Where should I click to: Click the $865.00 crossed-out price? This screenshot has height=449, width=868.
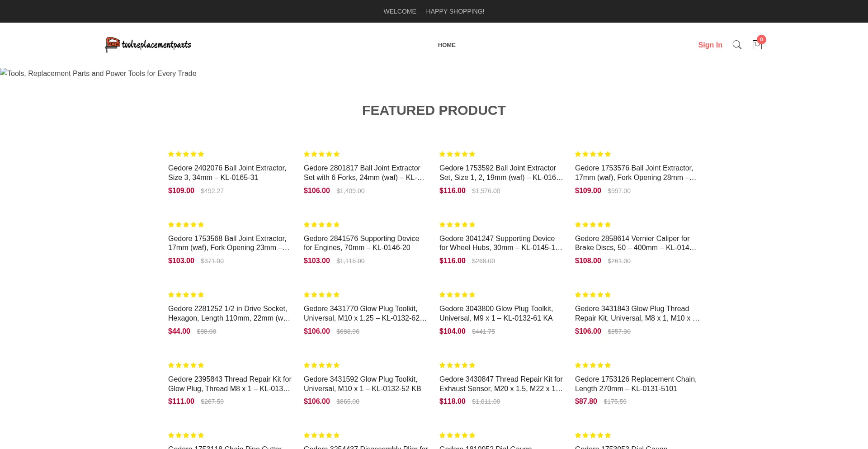click(348, 402)
